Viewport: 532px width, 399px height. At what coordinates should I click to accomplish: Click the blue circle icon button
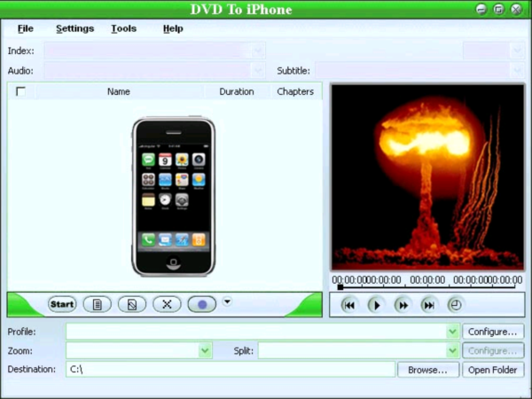point(201,304)
